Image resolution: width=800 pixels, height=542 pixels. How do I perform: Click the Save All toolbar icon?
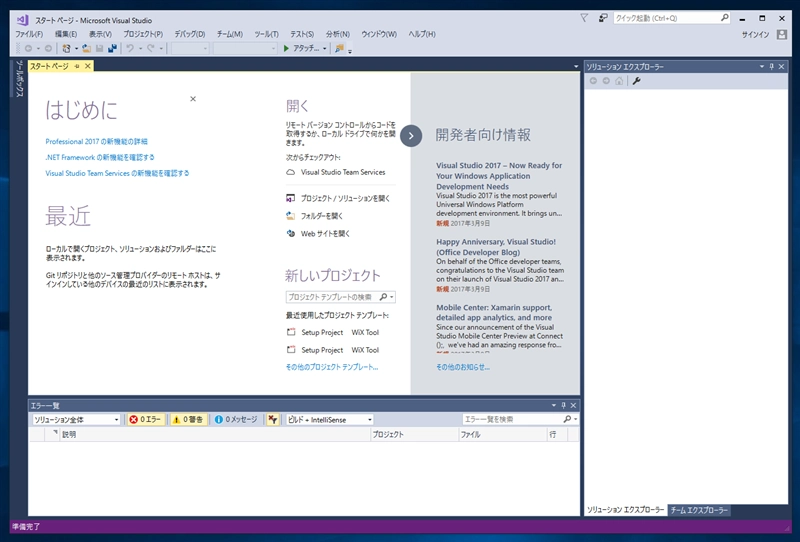tap(112, 48)
